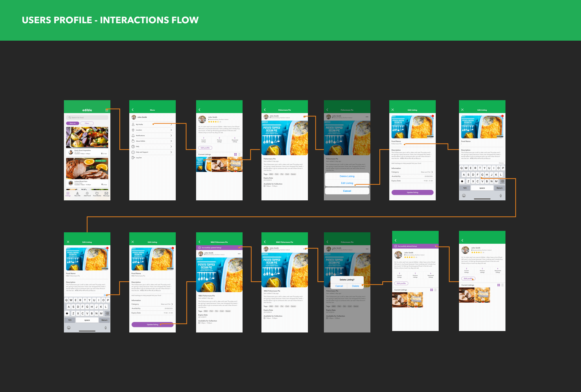Choose Edit Listing in the action sheet
Viewport: 581px width, 392px height.
tap(347, 183)
